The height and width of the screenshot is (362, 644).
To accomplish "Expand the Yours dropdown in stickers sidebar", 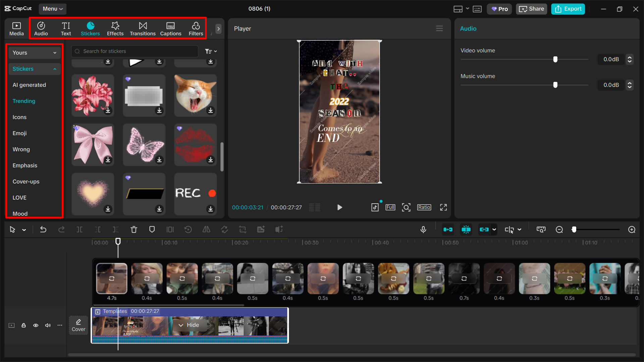I will coord(34,52).
